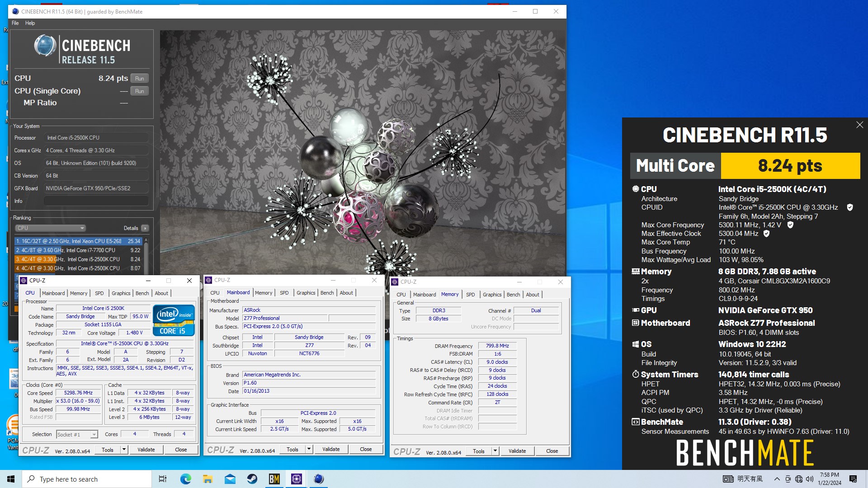Screen dimensions: 868x488
Task: Click the CPUID verified shield icon
Action: pyautogui.click(x=850, y=207)
